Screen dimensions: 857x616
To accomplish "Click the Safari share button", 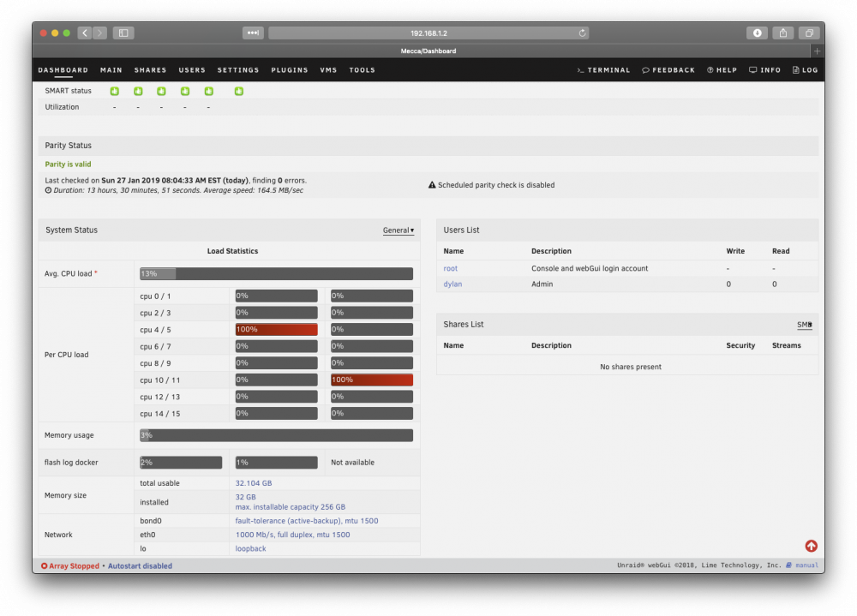I will pos(783,33).
